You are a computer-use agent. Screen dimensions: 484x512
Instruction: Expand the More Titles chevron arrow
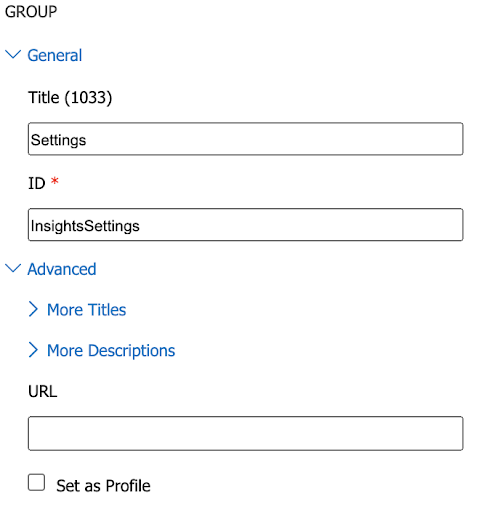pyautogui.click(x=33, y=309)
